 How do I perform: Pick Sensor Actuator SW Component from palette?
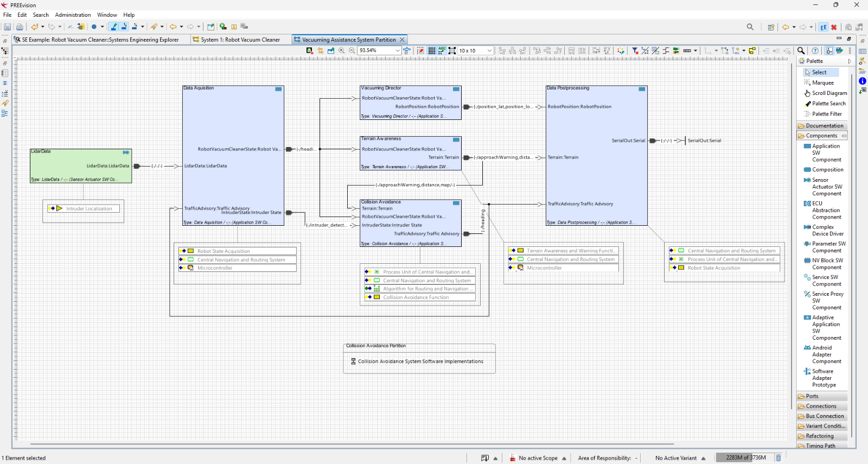point(823,187)
